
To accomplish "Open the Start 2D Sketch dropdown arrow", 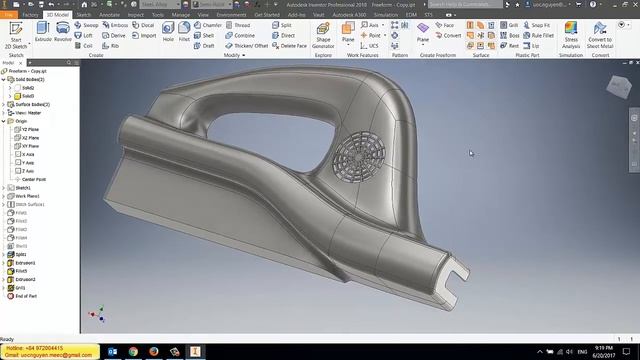I will (29, 44).
